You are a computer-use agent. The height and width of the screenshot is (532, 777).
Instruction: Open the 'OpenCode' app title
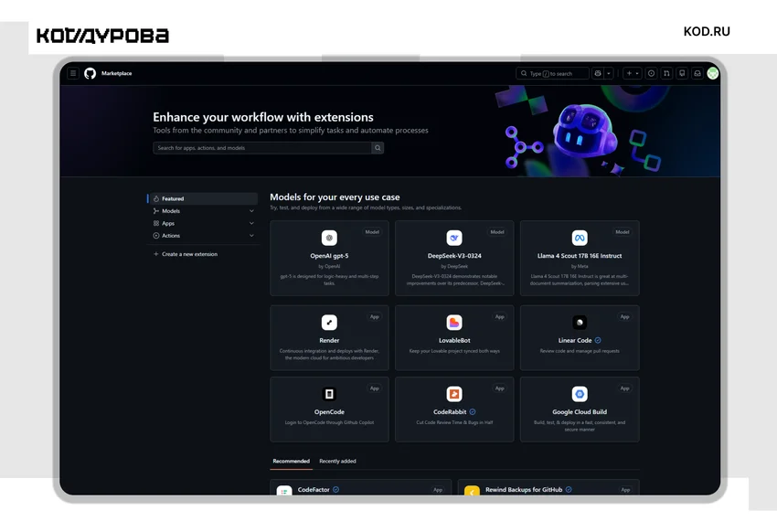(329, 412)
